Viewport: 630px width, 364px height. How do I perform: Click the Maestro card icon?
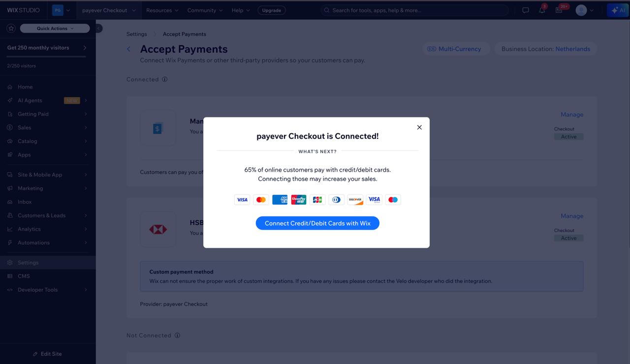393,200
